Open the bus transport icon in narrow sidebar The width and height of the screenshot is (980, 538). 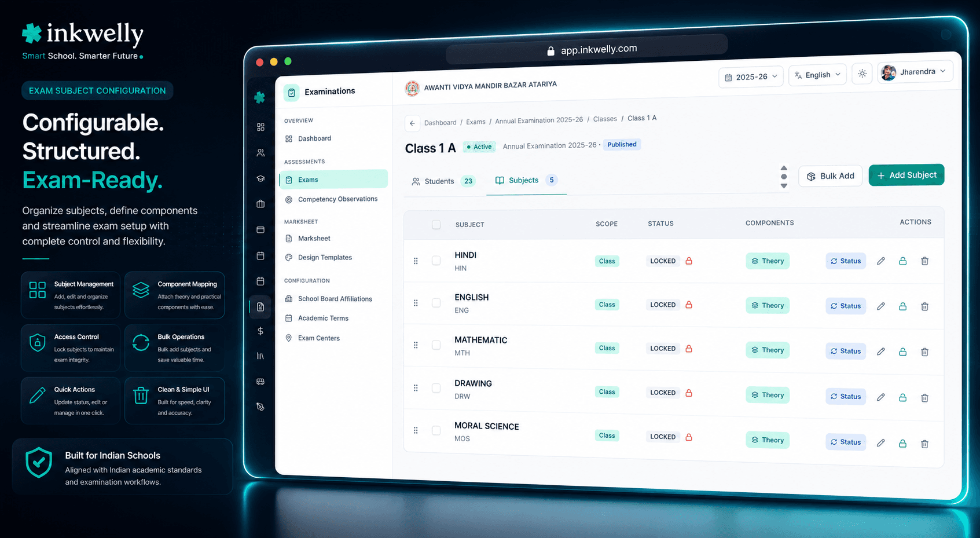(260, 382)
